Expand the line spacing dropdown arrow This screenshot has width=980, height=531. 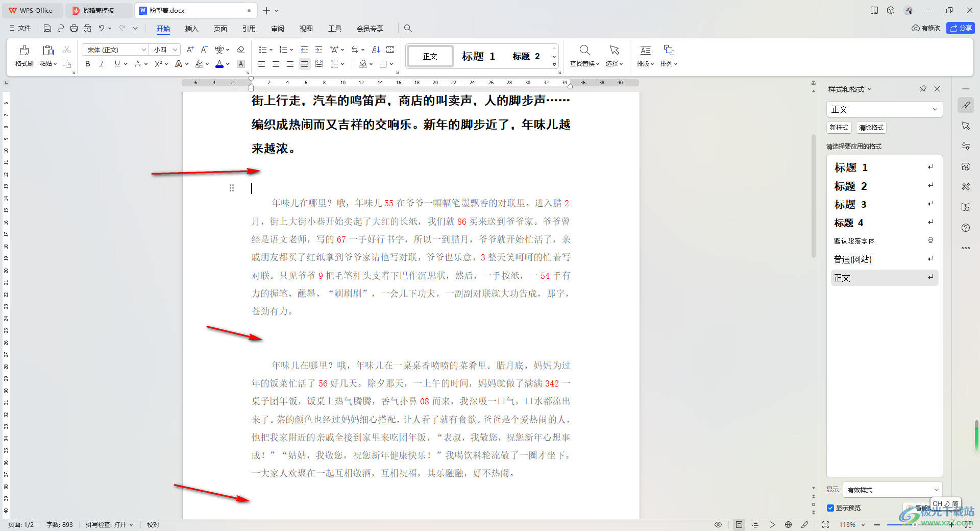coord(342,64)
